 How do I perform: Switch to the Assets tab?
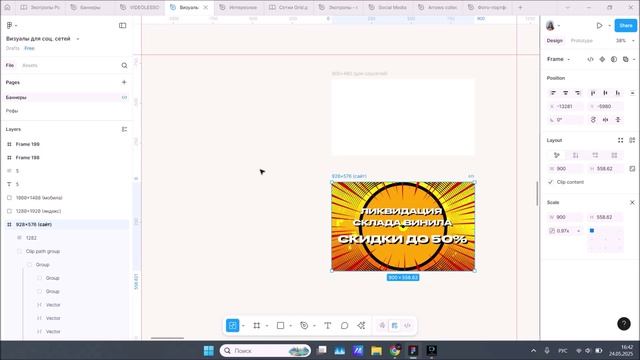coord(29,65)
